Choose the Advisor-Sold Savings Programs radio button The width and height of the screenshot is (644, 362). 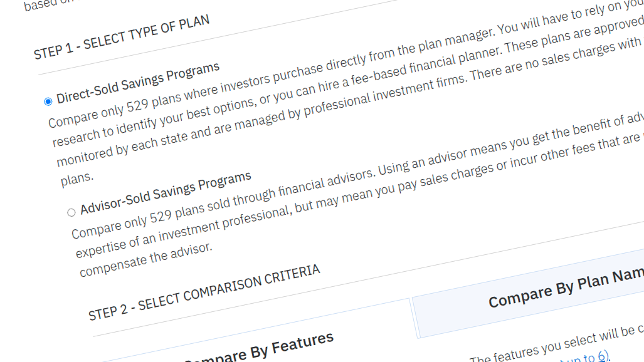[x=71, y=212]
